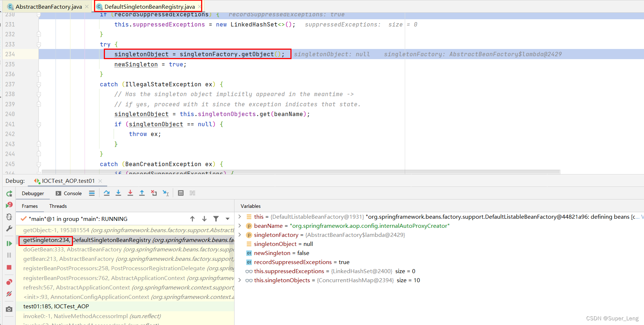The image size is (644, 325).
Task: Open the Frames tab
Action: click(x=30, y=206)
